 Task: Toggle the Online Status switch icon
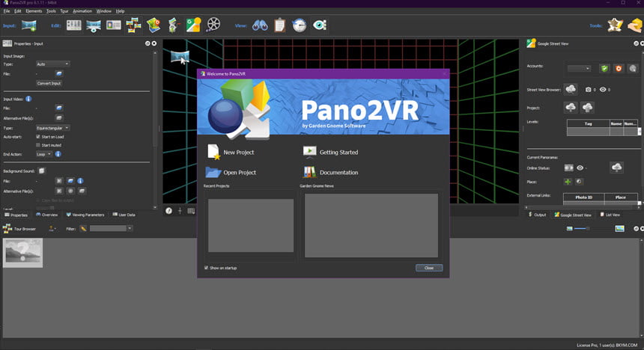568,168
